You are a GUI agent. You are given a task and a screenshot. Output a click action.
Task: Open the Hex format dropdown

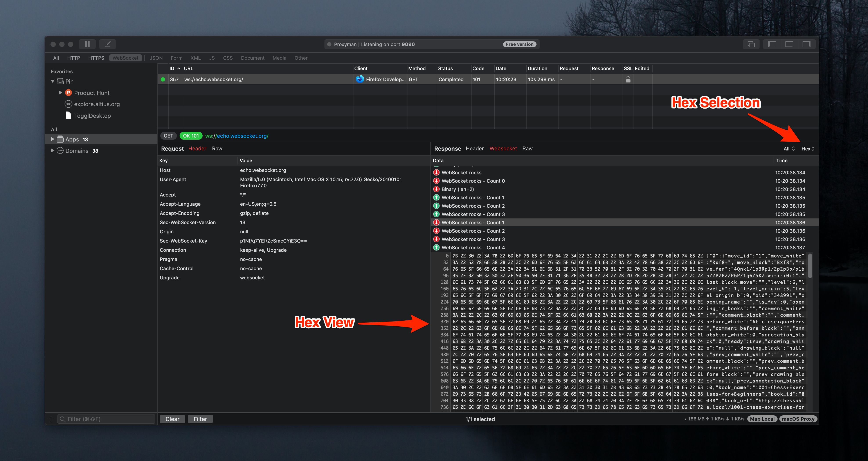(x=807, y=148)
